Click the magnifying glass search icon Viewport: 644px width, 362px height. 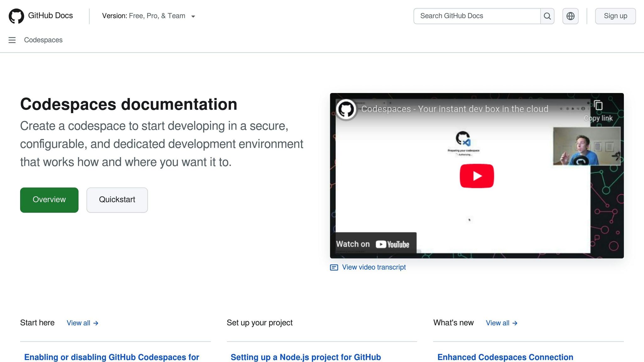(547, 16)
